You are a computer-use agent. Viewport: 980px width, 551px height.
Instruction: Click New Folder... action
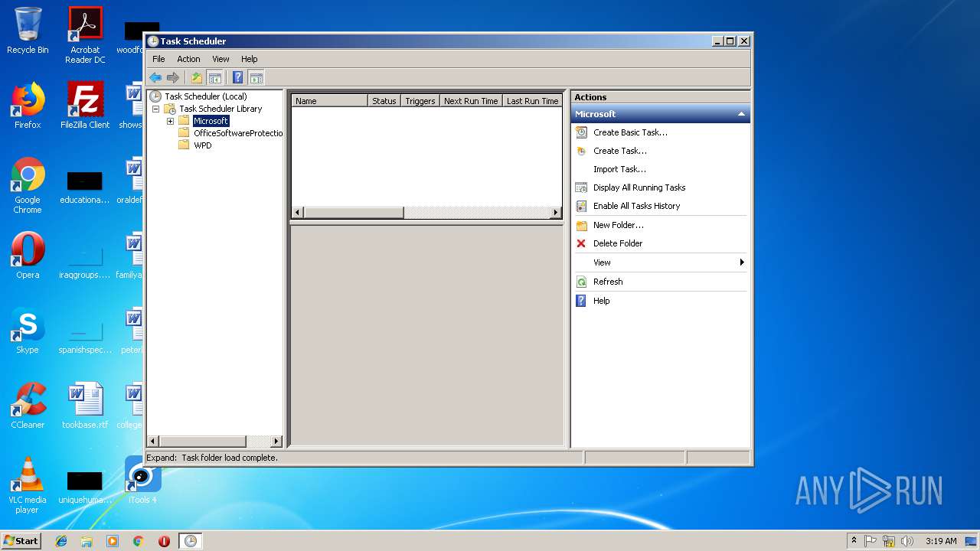pos(619,225)
